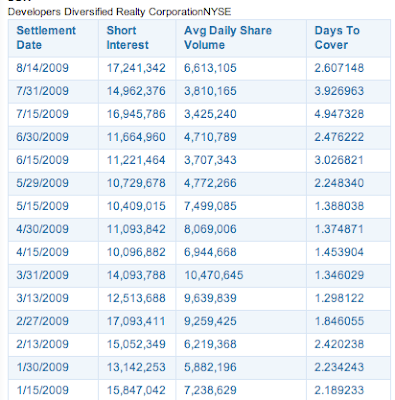Click days to cover value 4.947328
This screenshot has height=400, width=395.
tap(339, 114)
